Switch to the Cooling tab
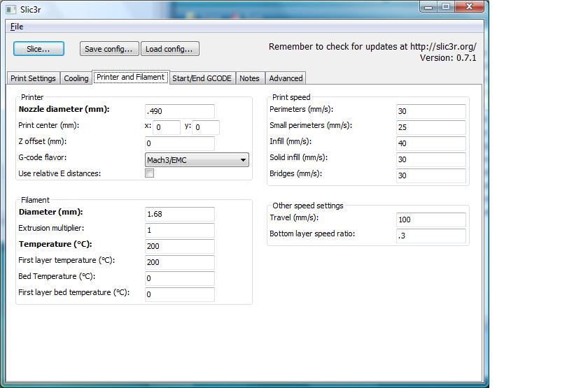The height and width of the screenshot is (388, 588). 76,78
